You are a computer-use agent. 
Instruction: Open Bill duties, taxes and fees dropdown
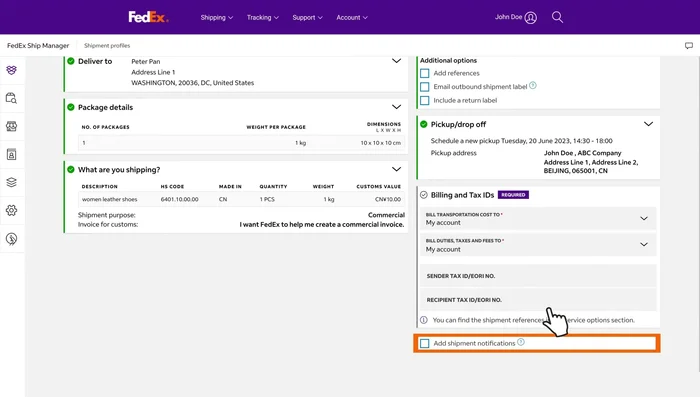click(538, 245)
